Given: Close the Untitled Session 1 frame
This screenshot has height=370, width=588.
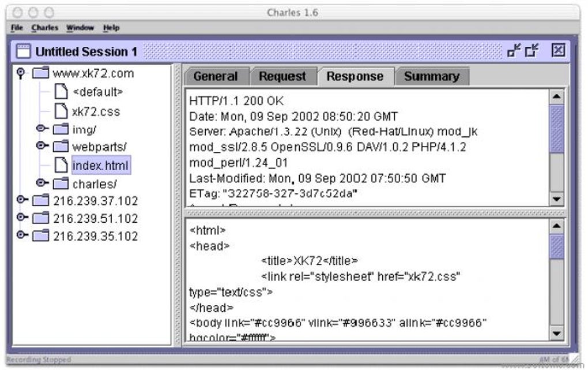Looking at the screenshot, I should [x=558, y=50].
